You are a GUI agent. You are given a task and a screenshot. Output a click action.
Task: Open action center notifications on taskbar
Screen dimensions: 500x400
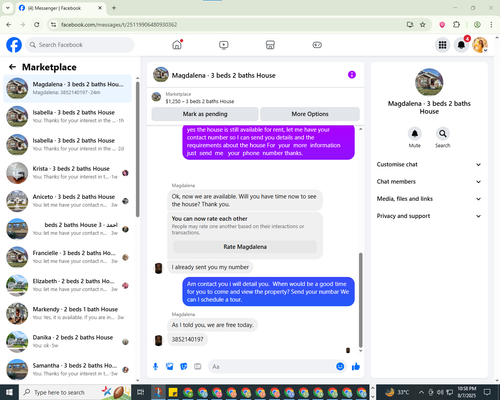(x=487, y=392)
